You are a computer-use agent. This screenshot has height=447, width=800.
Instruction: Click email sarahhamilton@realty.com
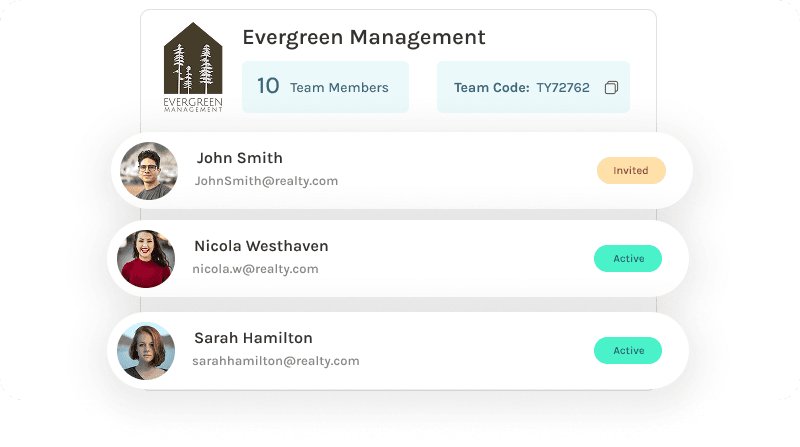[x=276, y=361]
